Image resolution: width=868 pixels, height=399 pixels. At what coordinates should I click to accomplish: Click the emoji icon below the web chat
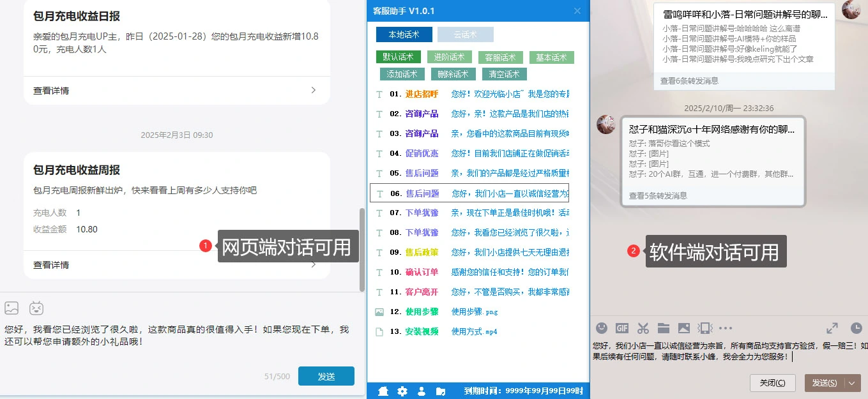point(36,308)
